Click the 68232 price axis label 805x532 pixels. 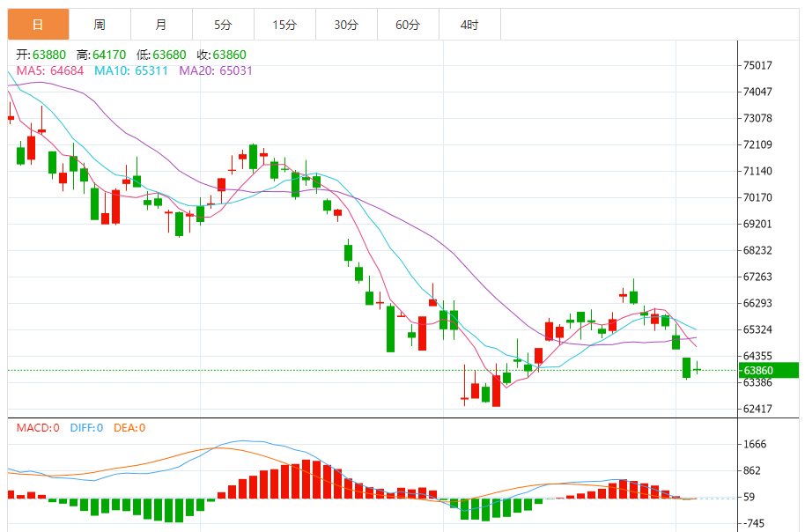point(757,251)
